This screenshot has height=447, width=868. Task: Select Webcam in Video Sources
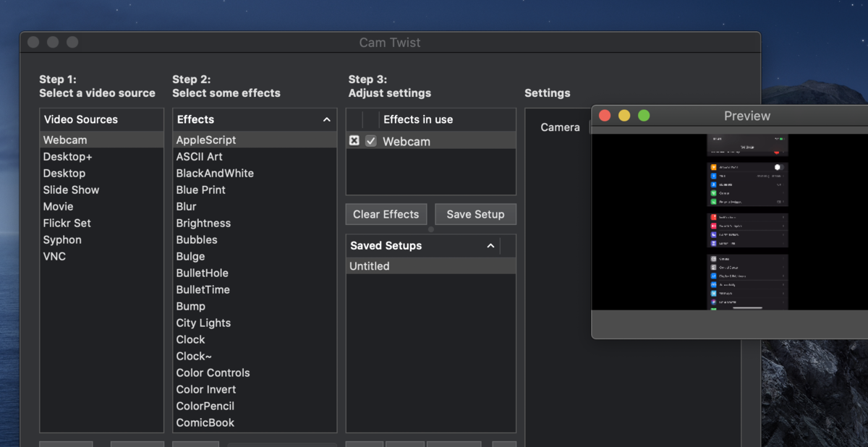[x=102, y=140]
